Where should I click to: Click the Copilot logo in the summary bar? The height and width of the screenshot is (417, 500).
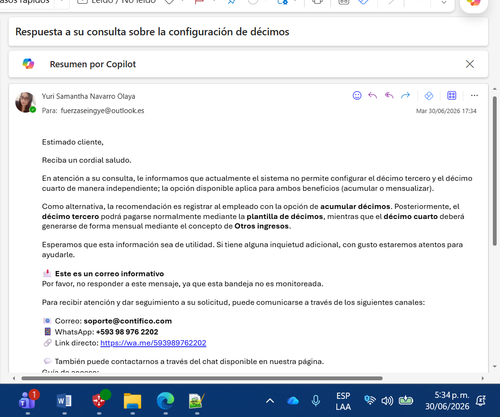[x=28, y=64]
